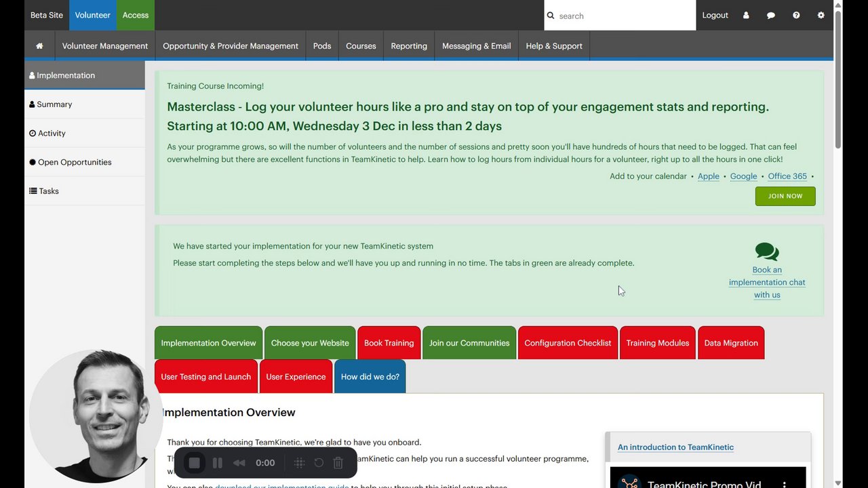Open the settings gear icon in top bar
Screen dimensions: 868x488
(821, 15)
